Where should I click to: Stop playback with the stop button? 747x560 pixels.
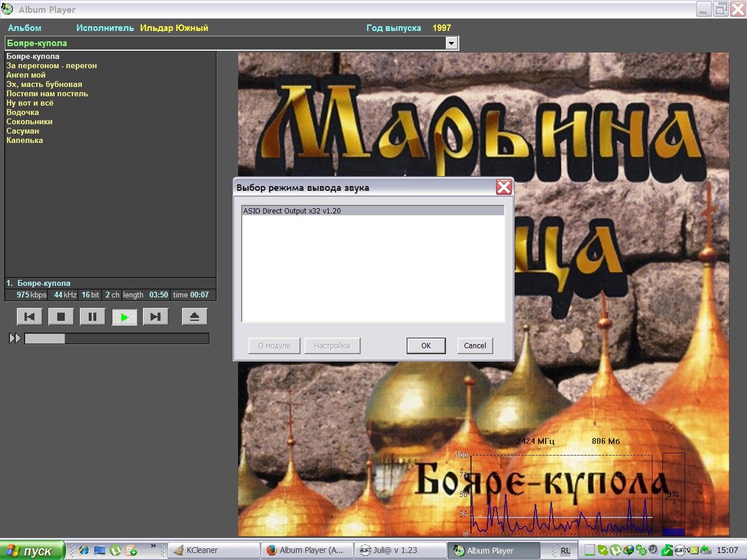[61, 317]
